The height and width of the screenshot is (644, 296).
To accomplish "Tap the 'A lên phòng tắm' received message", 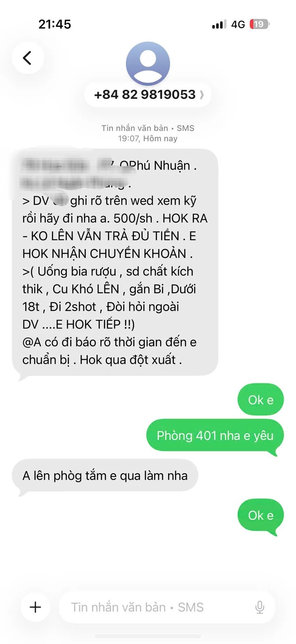I will [x=105, y=475].
